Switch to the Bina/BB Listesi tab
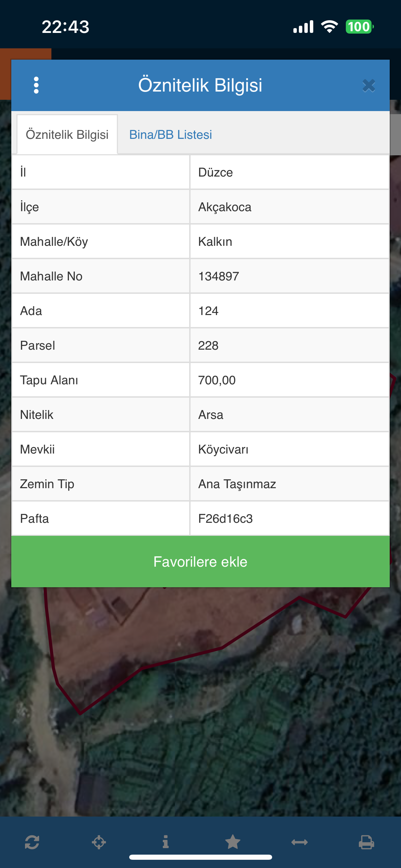 coord(170,135)
